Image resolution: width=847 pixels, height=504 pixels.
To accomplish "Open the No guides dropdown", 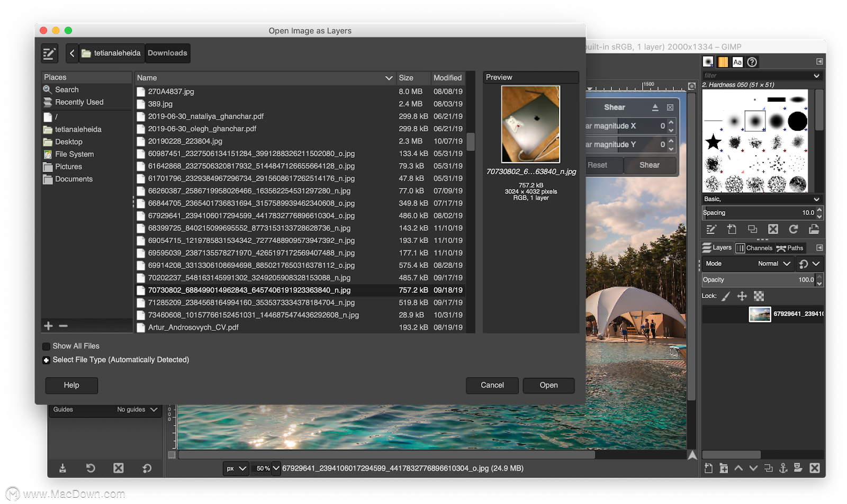I will 137,410.
